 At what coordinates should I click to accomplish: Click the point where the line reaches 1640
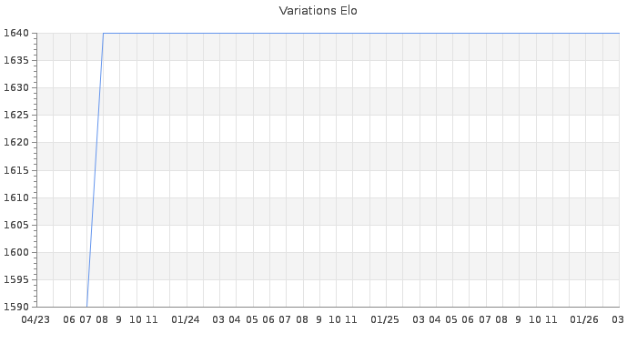pos(103,34)
